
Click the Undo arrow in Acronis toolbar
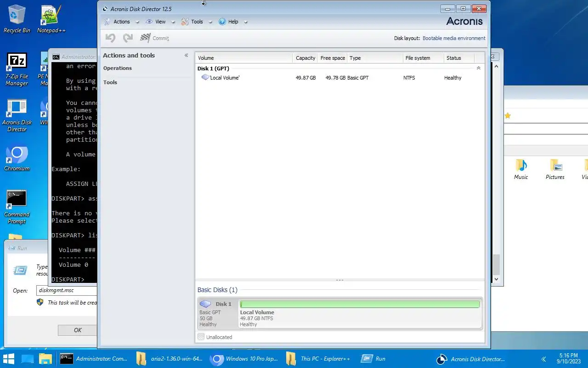110,38
